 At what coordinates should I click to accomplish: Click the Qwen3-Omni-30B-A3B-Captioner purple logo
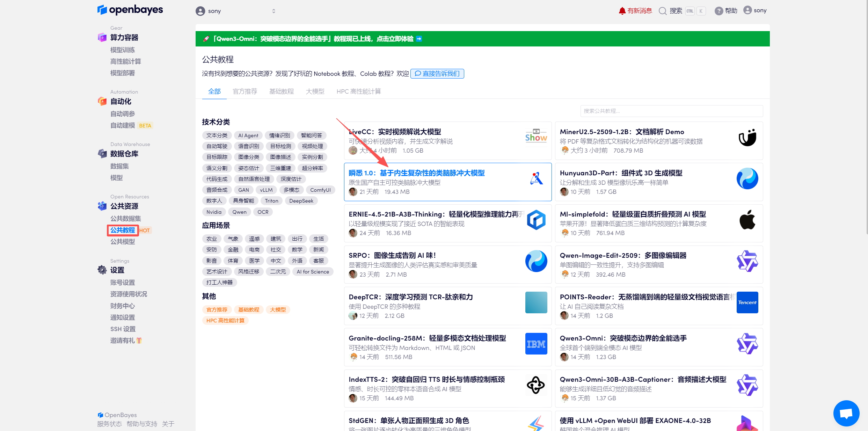(747, 385)
